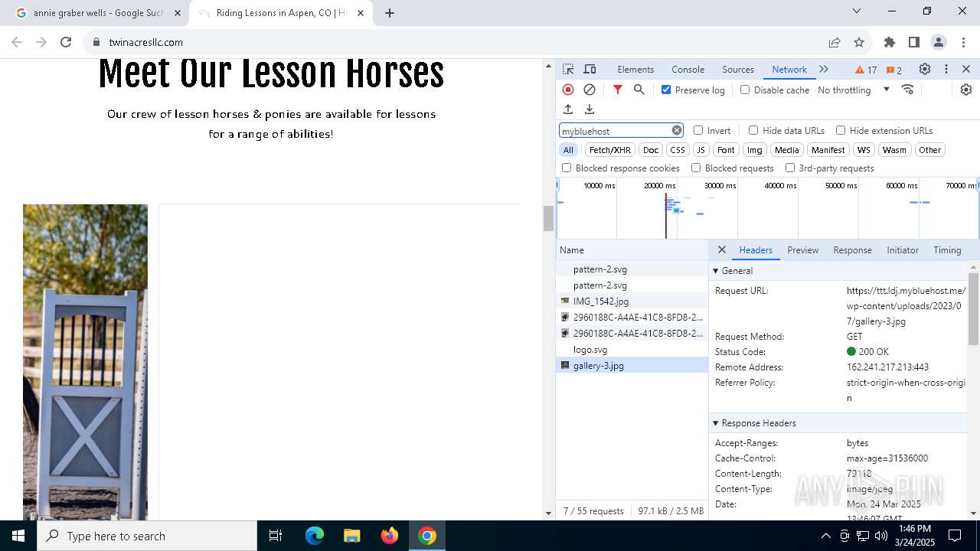The image size is (980, 551).
Task: Toggle device toolbar icon in DevTools
Action: [590, 69]
